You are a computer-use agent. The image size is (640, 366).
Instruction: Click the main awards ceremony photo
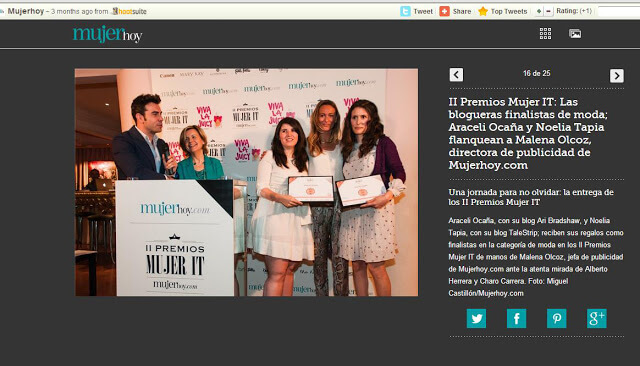tap(247, 182)
